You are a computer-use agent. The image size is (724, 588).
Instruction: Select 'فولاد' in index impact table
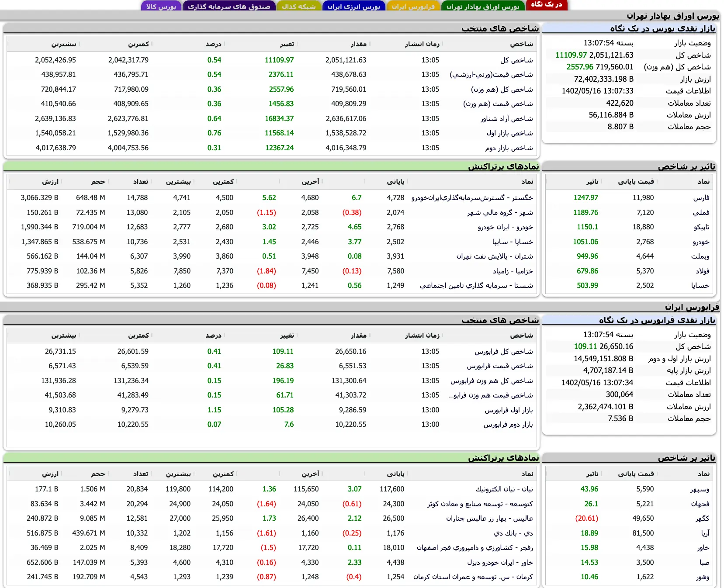[703, 271]
